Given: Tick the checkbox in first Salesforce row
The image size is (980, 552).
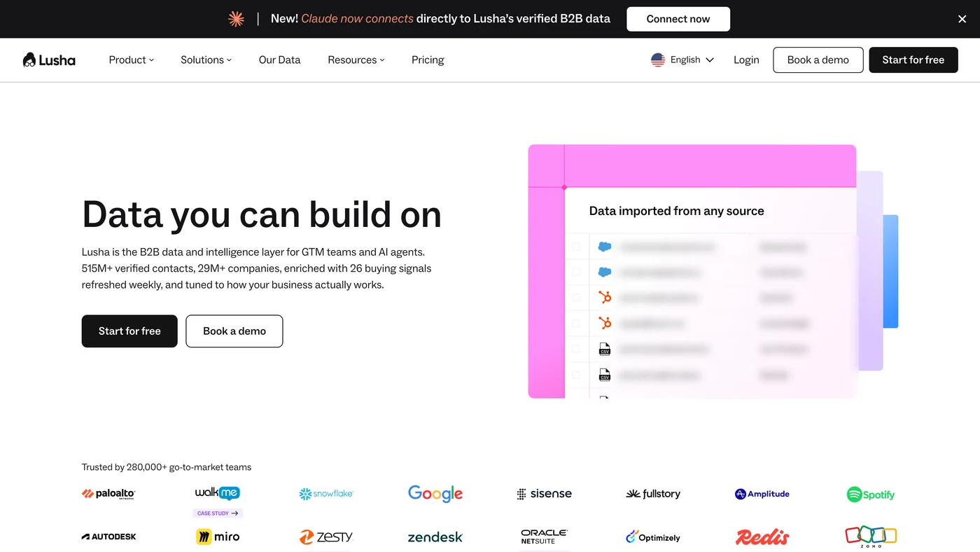Looking at the screenshot, I should [576, 247].
